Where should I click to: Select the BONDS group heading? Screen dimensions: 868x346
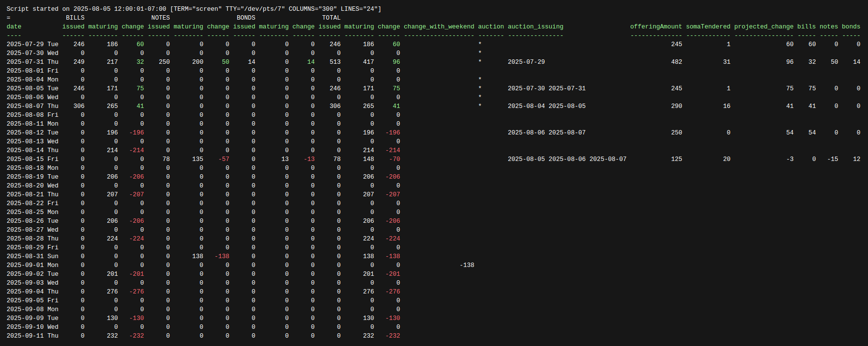[x=246, y=18]
